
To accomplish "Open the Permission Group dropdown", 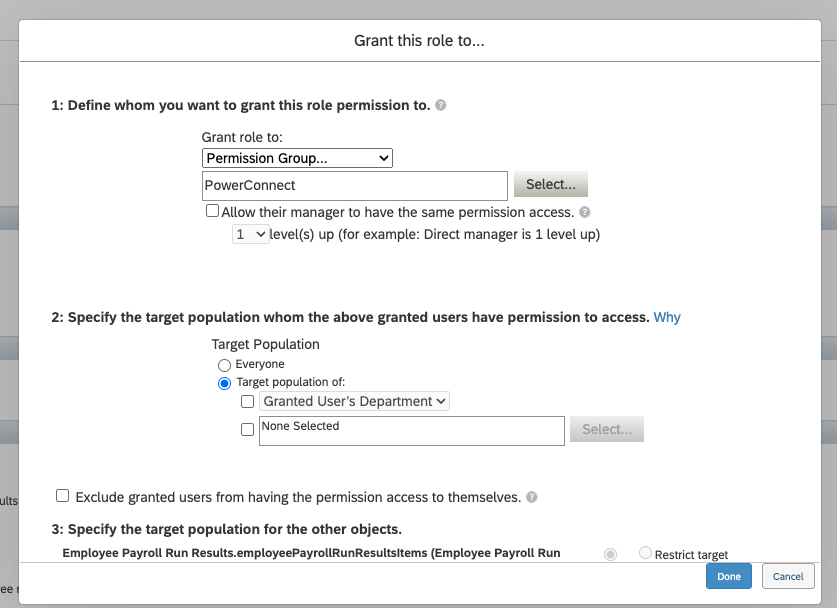I will [297, 158].
